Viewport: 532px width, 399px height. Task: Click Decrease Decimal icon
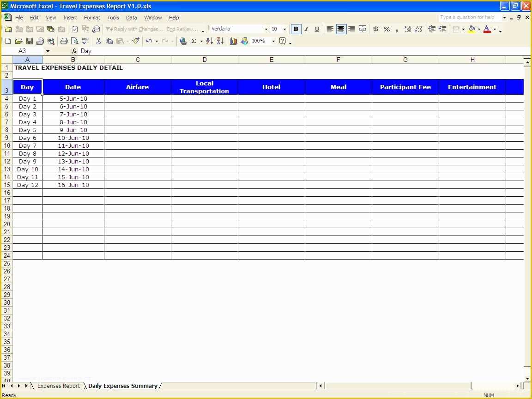pyautogui.click(x=419, y=29)
